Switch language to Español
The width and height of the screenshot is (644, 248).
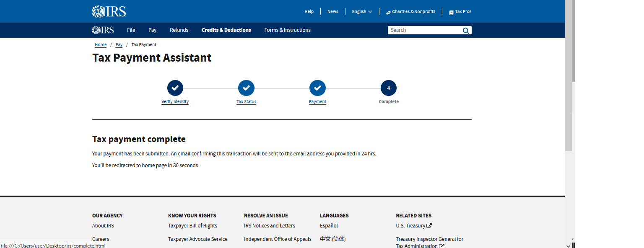tap(329, 226)
